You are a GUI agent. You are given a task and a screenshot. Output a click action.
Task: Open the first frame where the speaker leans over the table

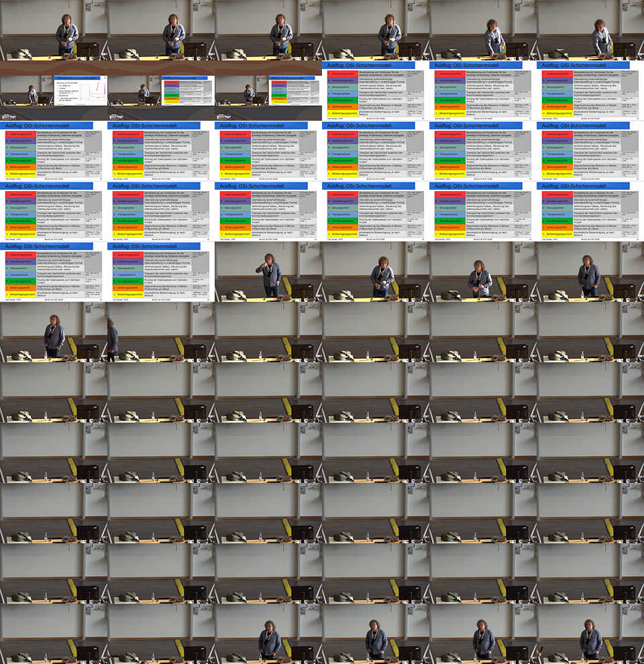[482, 30]
